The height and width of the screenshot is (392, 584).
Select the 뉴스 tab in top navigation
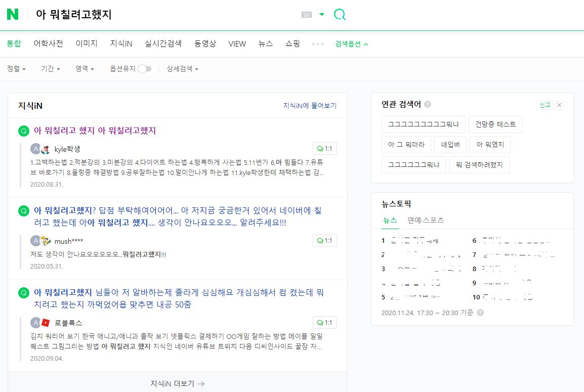pos(266,43)
